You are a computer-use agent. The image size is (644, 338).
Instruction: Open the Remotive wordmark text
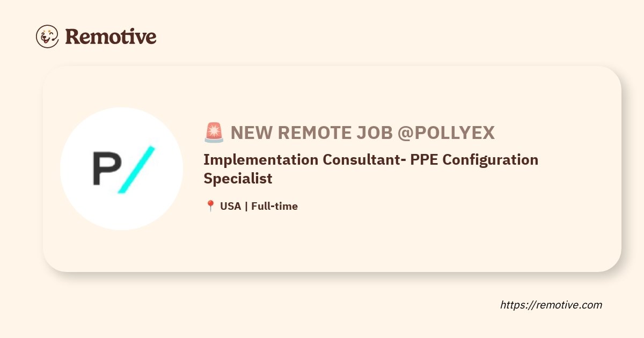coord(111,36)
